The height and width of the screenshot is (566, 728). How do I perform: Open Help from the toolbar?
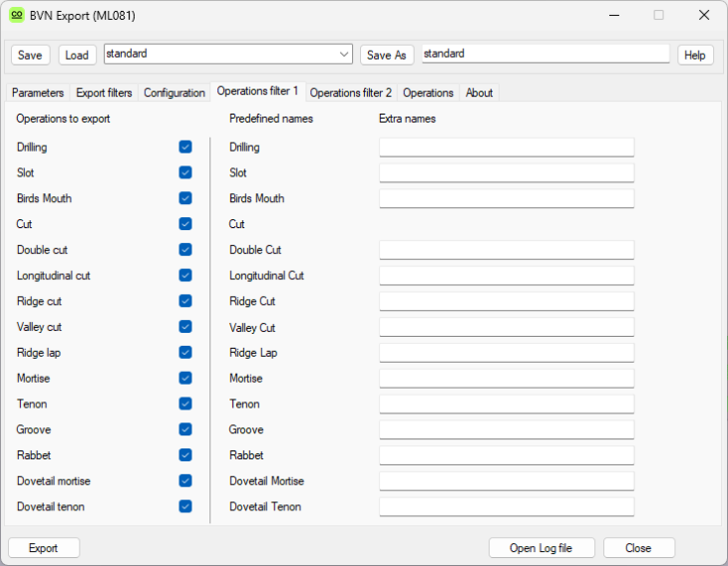[695, 55]
